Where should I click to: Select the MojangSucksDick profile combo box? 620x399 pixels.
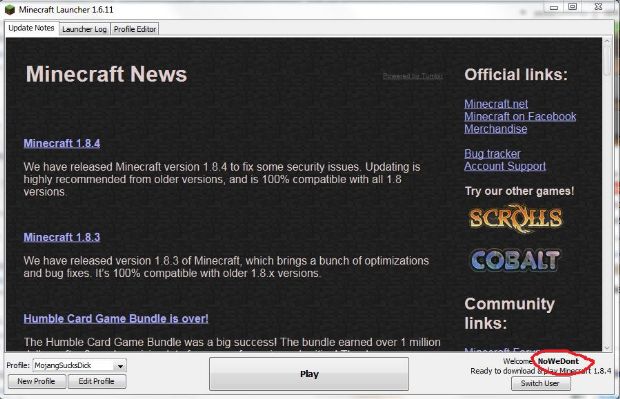[79, 366]
